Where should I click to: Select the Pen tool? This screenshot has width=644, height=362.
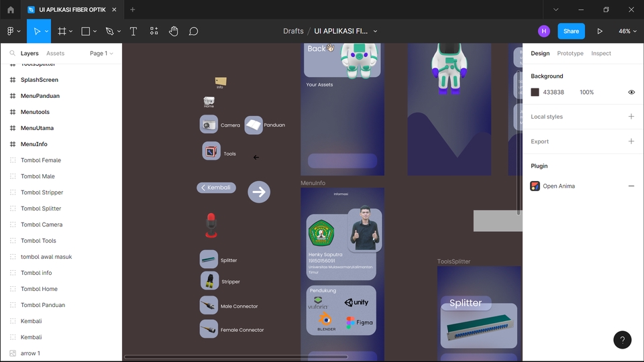tap(109, 32)
